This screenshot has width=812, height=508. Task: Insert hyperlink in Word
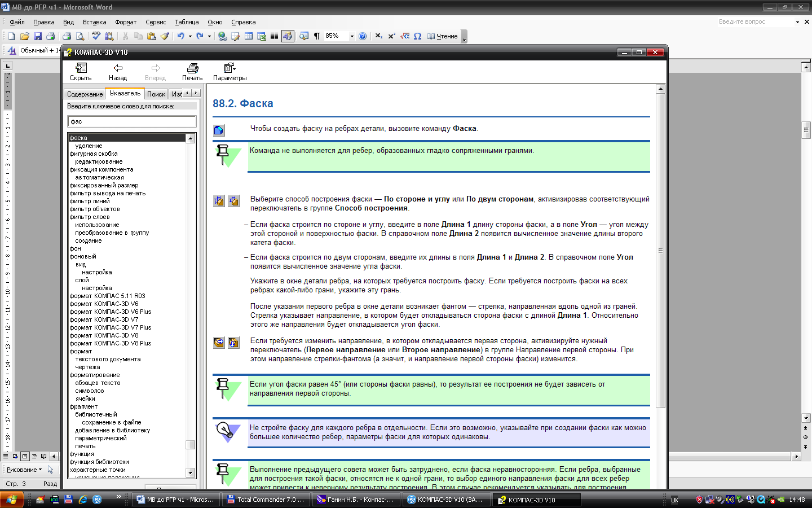223,36
